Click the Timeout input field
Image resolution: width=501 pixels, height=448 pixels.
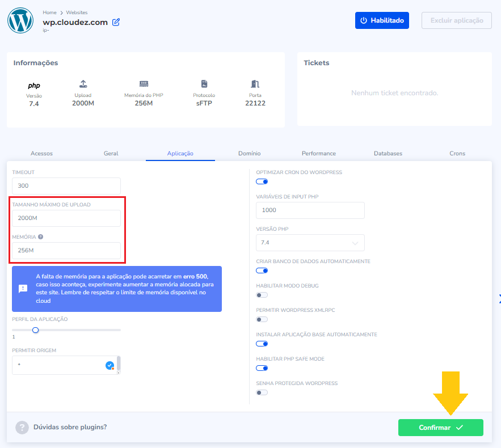click(66, 186)
